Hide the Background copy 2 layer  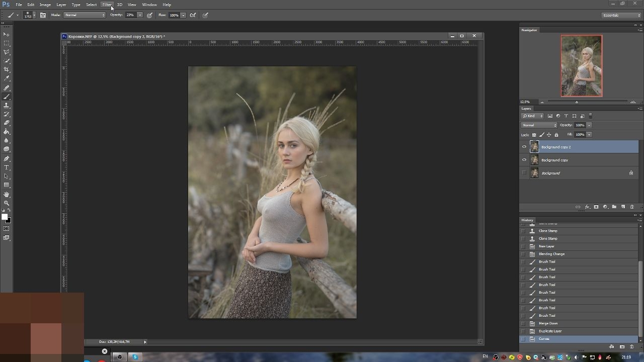(524, 147)
